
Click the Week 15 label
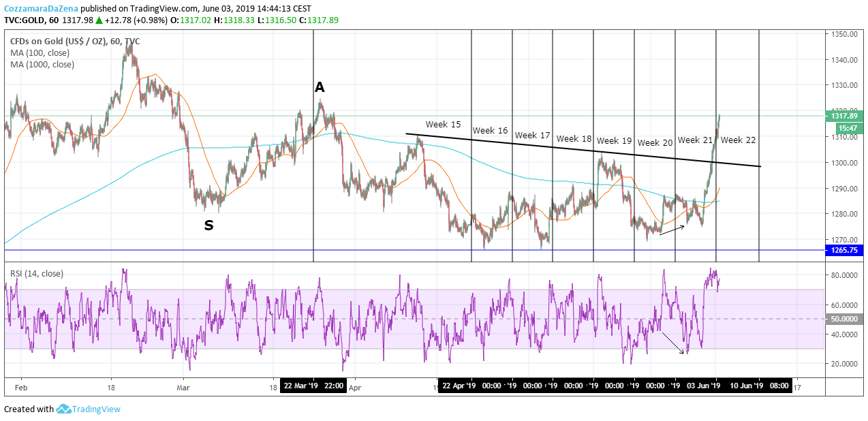(444, 125)
